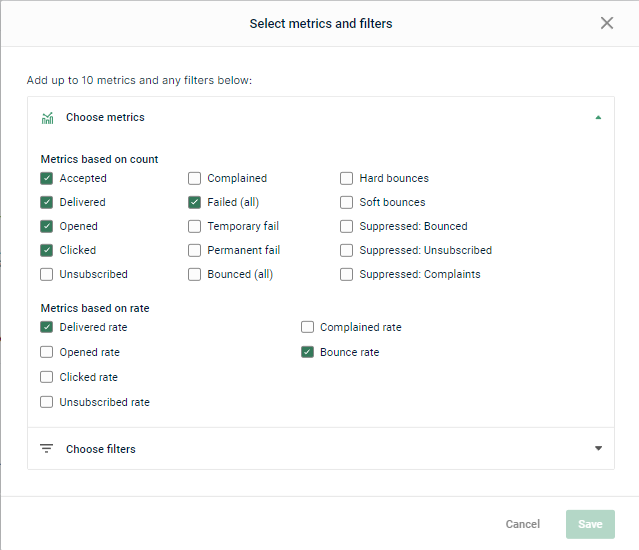Image resolution: width=639 pixels, height=550 pixels.
Task: Check Suppressed: Unsubscribed option
Action: pos(347,251)
